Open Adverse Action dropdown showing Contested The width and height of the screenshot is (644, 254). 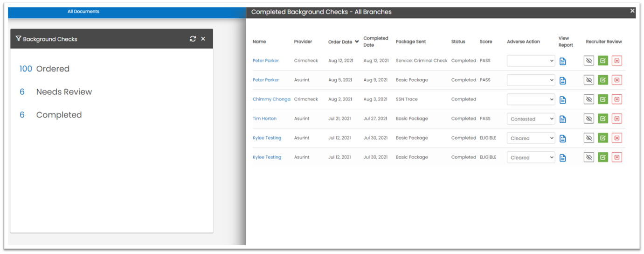click(531, 119)
